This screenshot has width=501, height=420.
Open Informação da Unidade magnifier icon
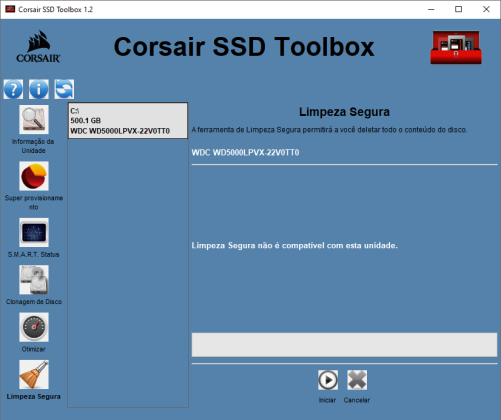(x=34, y=119)
